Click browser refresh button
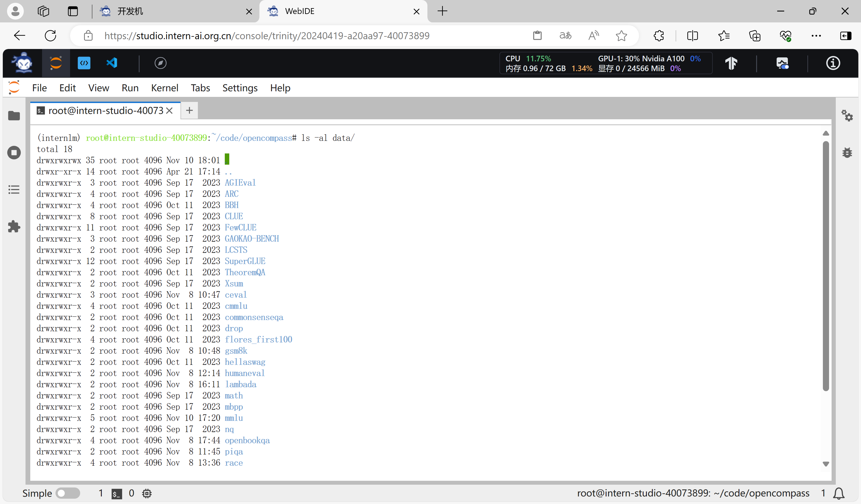The width and height of the screenshot is (861, 504). coord(50,36)
